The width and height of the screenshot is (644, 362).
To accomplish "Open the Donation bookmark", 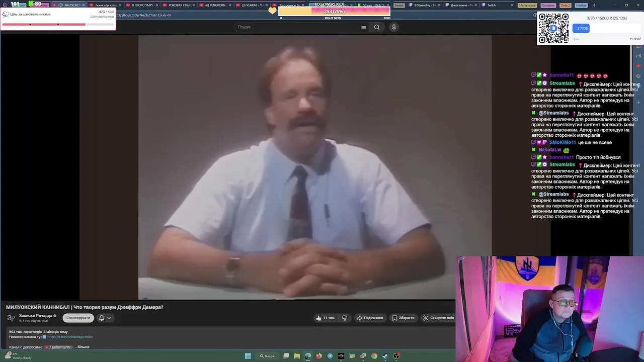I will [548, 5].
